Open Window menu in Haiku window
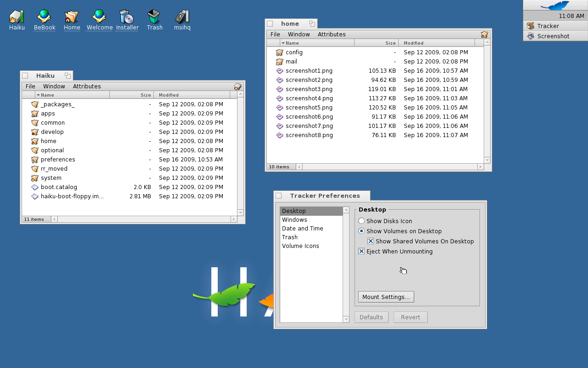The image size is (588, 368). coord(54,86)
